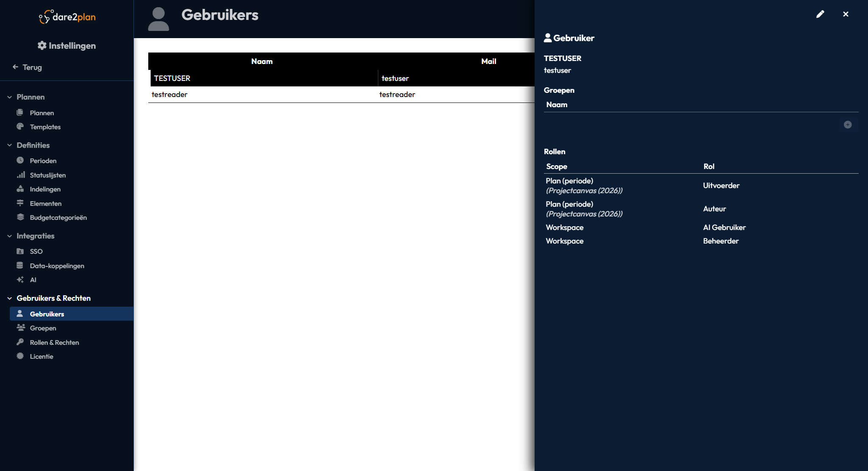This screenshot has height=471, width=868.
Task: Collapse the Integraties section
Action: pos(9,236)
